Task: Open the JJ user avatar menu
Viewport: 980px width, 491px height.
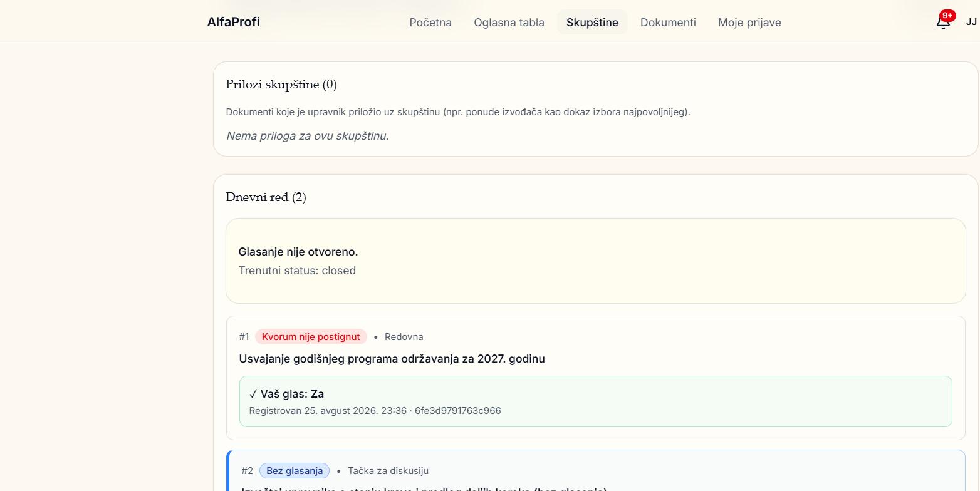Action: pyautogui.click(x=971, y=22)
